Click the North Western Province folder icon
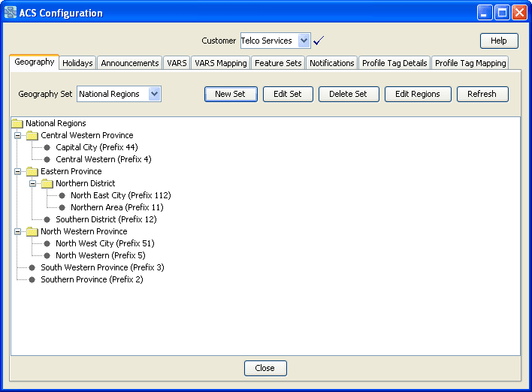The width and height of the screenshot is (532, 392). click(32, 231)
